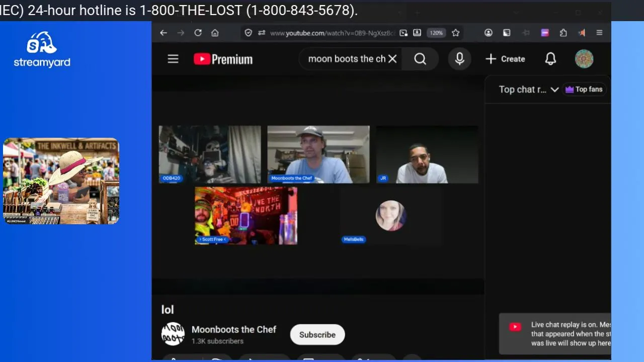Open the browser account profile icon
644x362 pixels.
click(x=488, y=33)
